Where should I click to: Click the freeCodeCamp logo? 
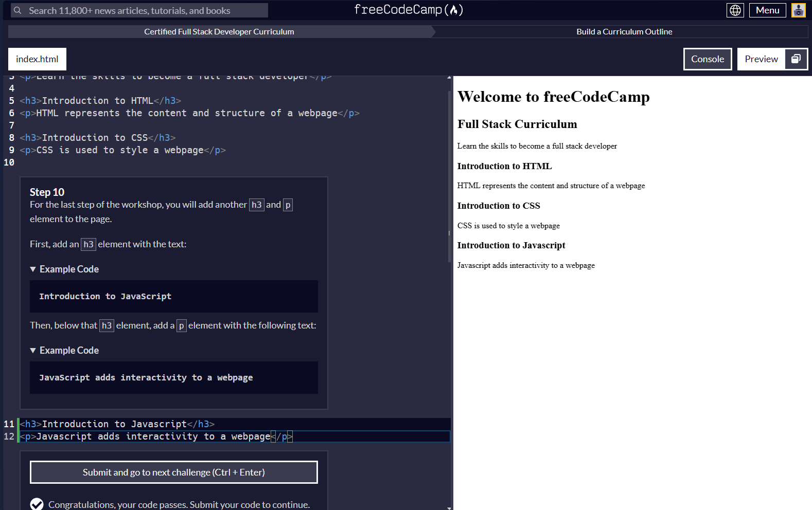click(409, 10)
